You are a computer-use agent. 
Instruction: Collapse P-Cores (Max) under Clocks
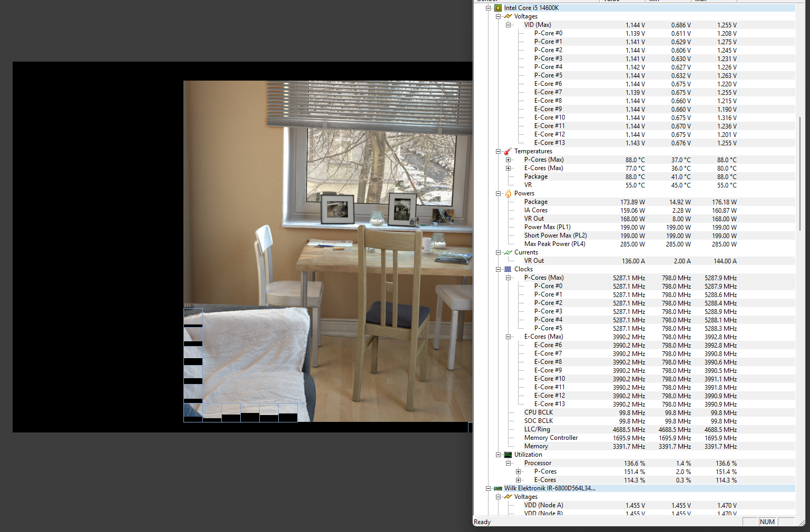pyautogui.click(x=509, y=278)
